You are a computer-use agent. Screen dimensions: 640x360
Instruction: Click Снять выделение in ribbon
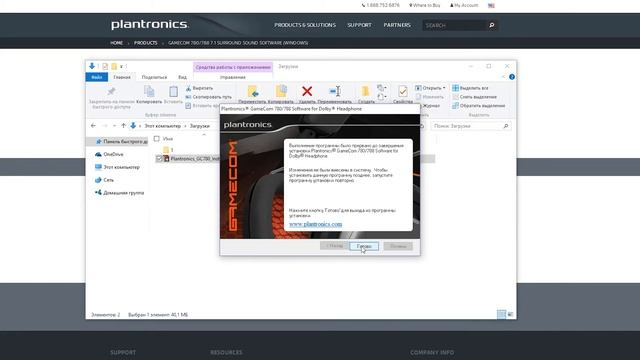(474, 97)
